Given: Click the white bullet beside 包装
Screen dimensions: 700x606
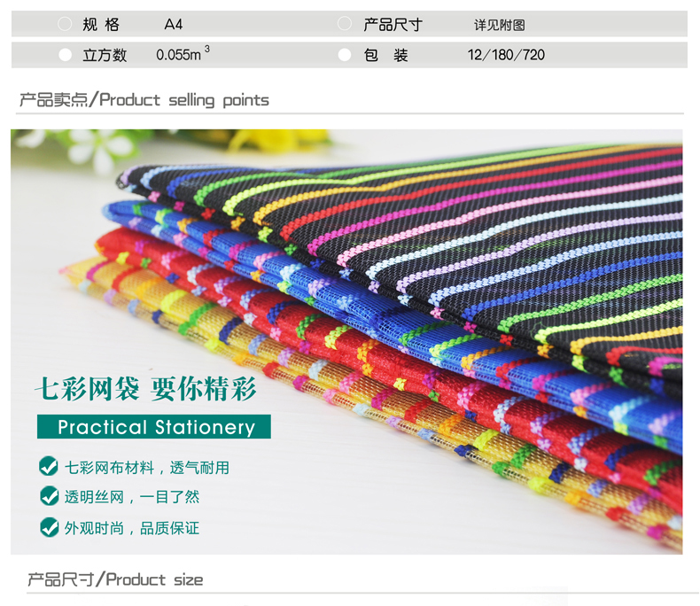Looking at the screenshot, I should point(344,55).
